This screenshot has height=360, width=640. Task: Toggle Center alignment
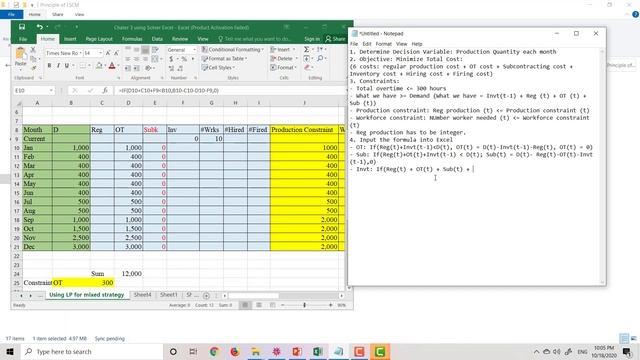point(136,59)
